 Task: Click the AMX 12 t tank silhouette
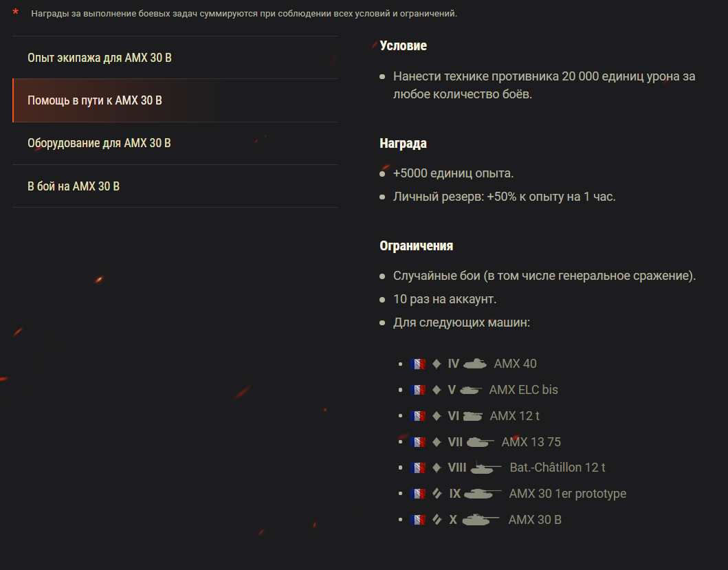pos(473,416)
